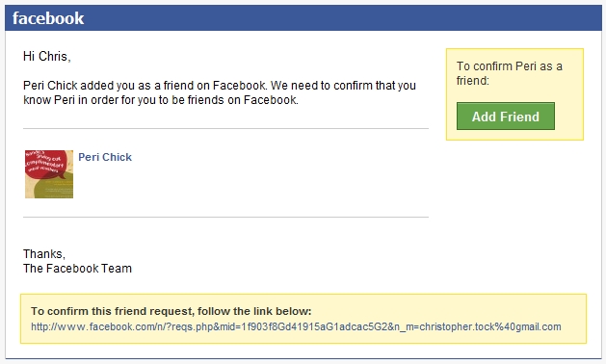Screen dimensions: 606x364
Task: Click the facebook logo in the header
Action: tap(48, 18)
